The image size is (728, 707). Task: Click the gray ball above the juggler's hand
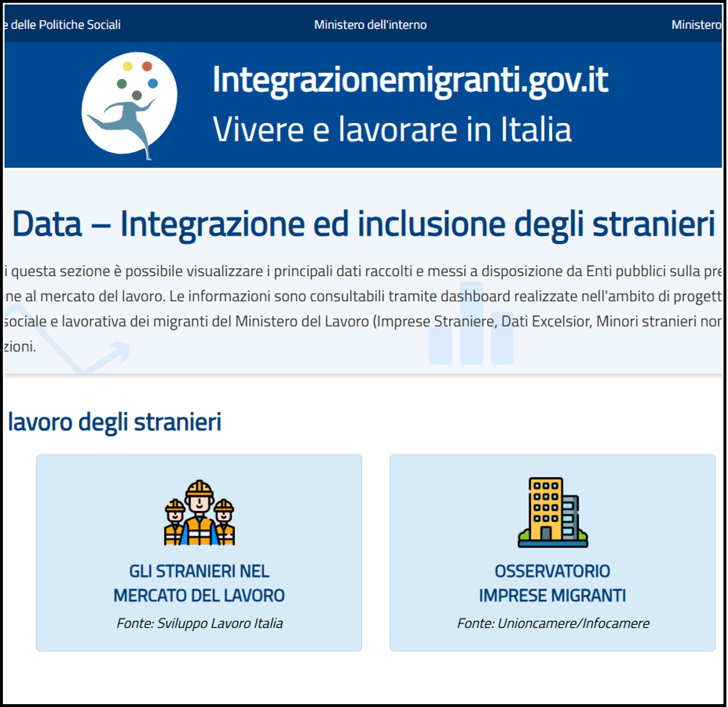click(137, 95)
